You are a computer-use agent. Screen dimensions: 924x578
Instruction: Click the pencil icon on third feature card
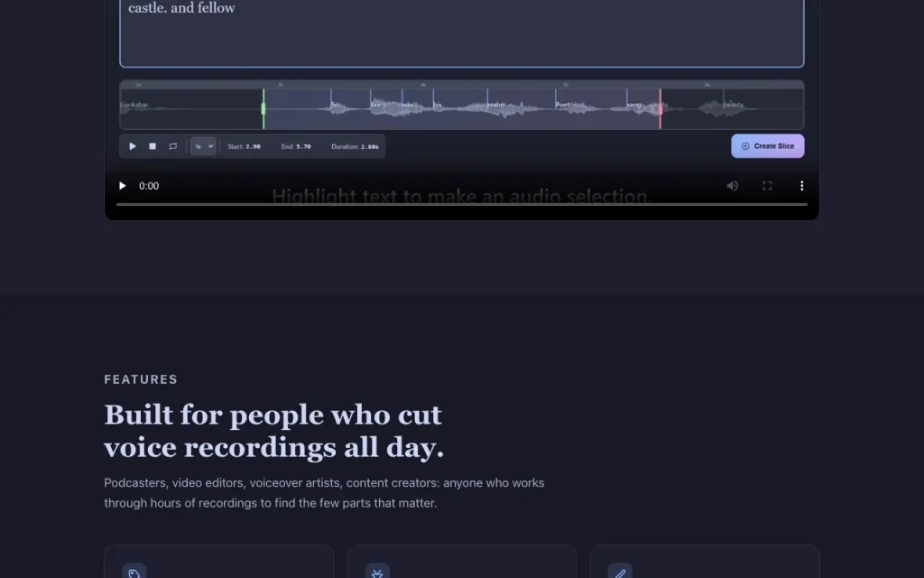tap(620, 573)
